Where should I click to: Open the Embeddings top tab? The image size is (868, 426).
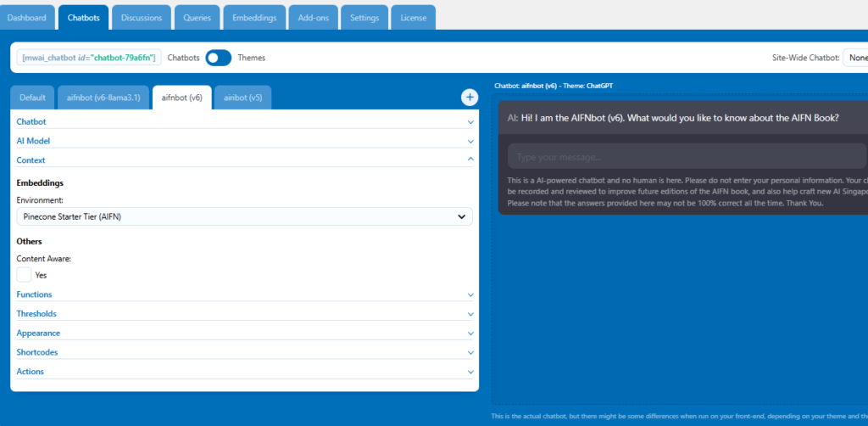tap(254, 18)
